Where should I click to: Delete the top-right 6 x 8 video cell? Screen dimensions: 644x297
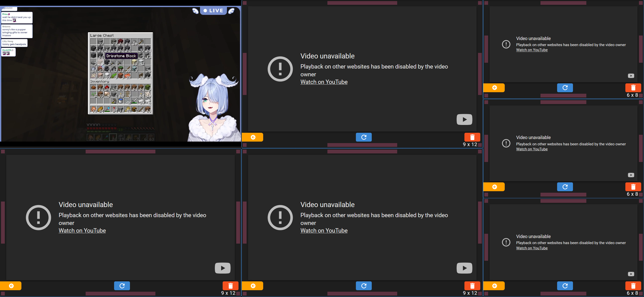pyautogui.click(x=633, y=88)
